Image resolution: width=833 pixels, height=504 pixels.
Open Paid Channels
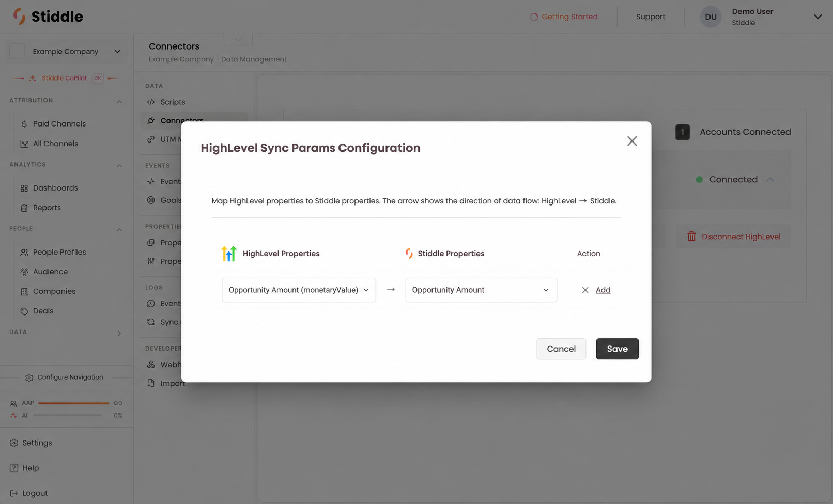[59, 124]
